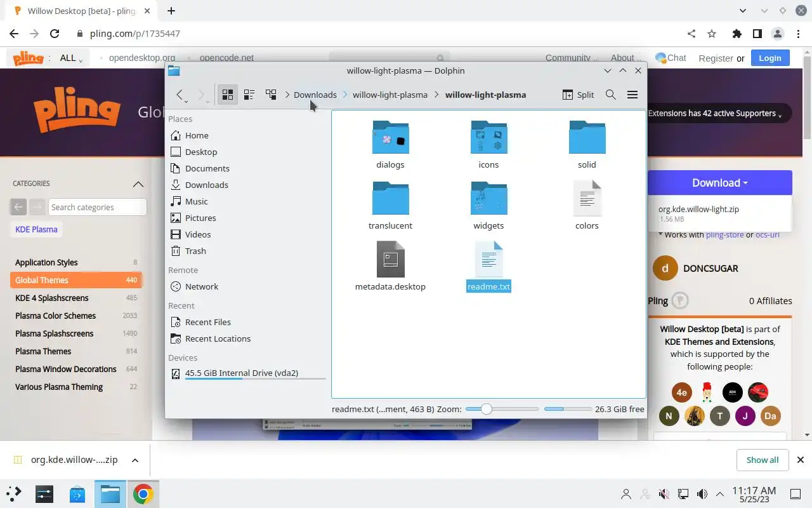The width and height of the screenshot is (812, 508).
Task: Click Show all downloads button
Action: (763, 460)
